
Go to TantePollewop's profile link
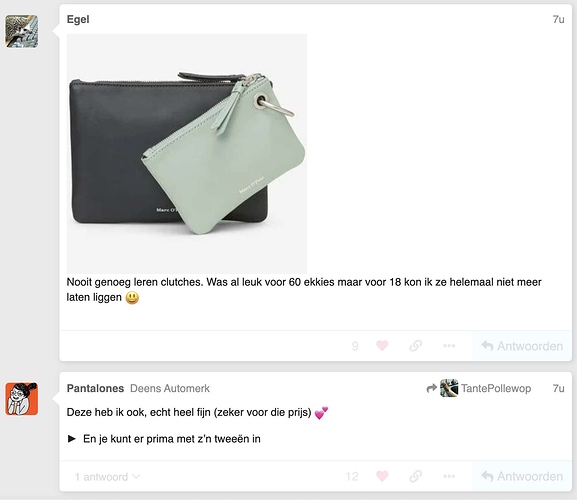coord(496,388)
